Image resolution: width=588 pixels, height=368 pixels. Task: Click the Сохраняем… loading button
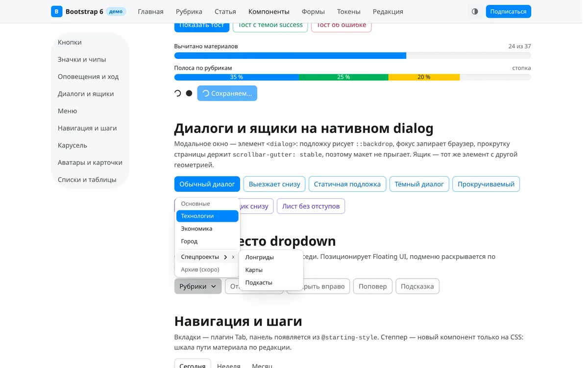coord(227,93)
